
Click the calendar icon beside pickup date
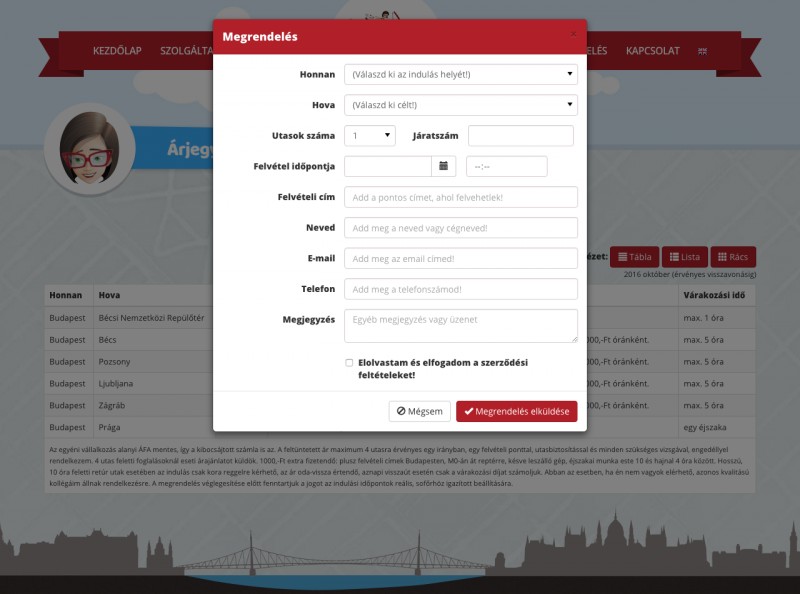(444, 166)
